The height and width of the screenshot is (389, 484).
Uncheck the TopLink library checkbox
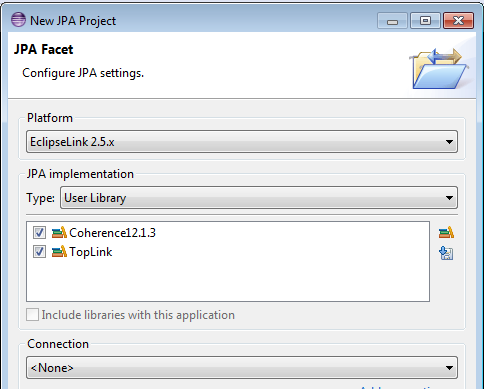pyautogui.click(x=39, y=252)
